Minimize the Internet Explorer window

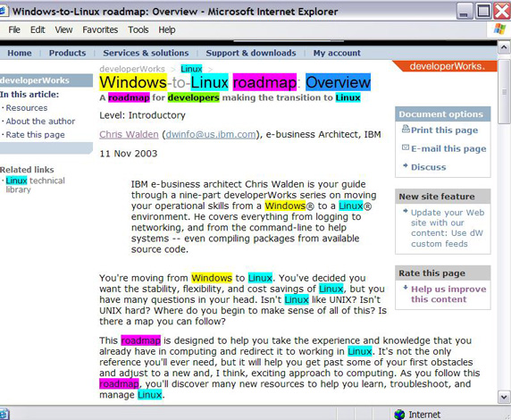(464, 11)
